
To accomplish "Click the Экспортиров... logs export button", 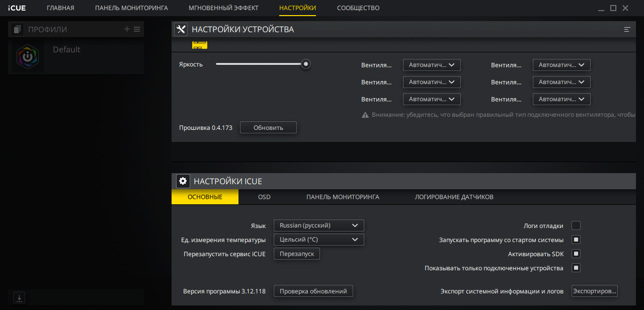I will point(594,291).
